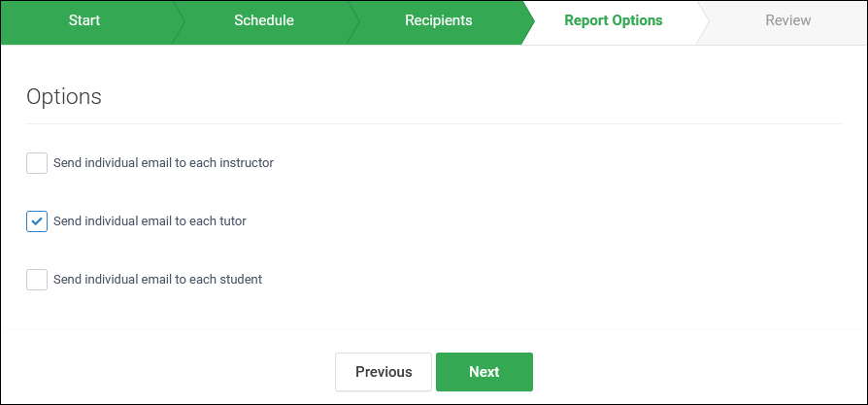Click the arrow edge between Recipients and Report Options

[x=529, y=20]
